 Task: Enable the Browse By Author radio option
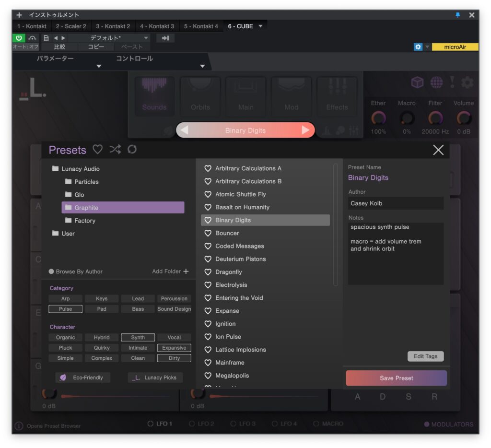tap(51, 271)
